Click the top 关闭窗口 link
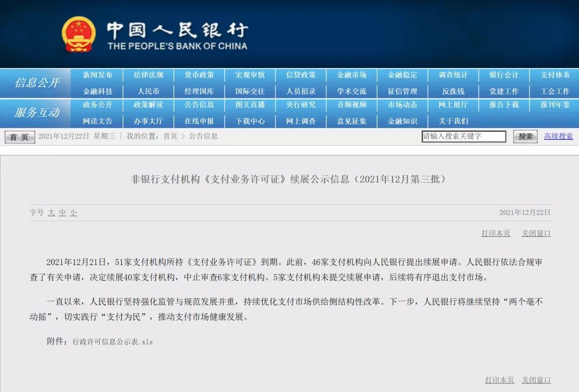Viewport: 579px width, 392px height. (x=536, y=233)
